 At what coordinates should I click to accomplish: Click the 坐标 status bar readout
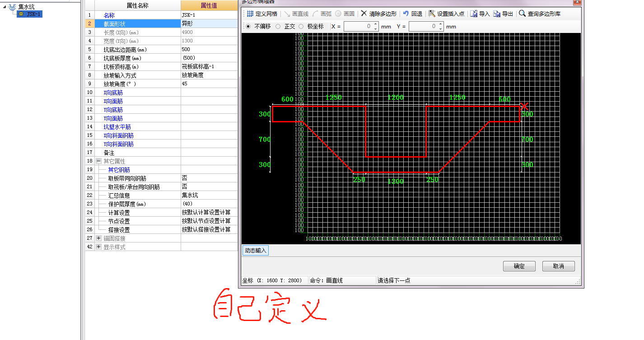point(275,280)
